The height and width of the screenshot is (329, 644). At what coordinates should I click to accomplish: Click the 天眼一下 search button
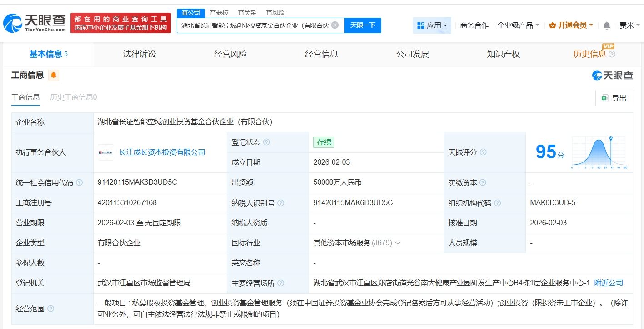[x=363, y=25]
